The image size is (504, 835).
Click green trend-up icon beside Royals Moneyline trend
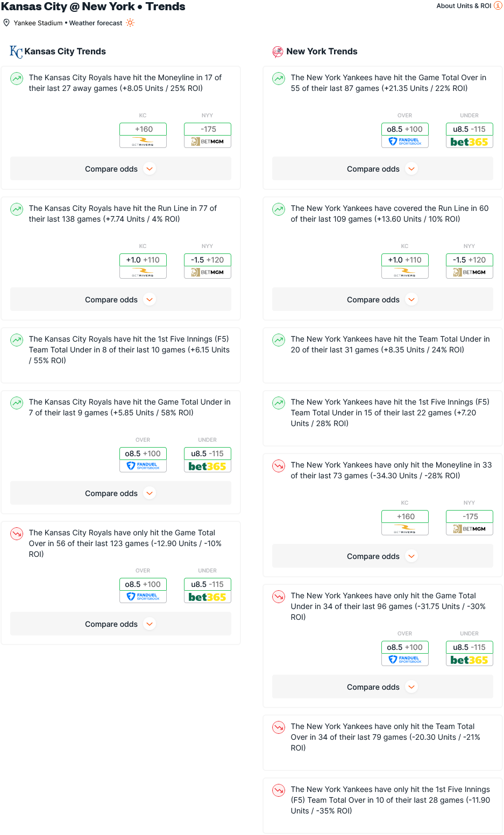17,79
